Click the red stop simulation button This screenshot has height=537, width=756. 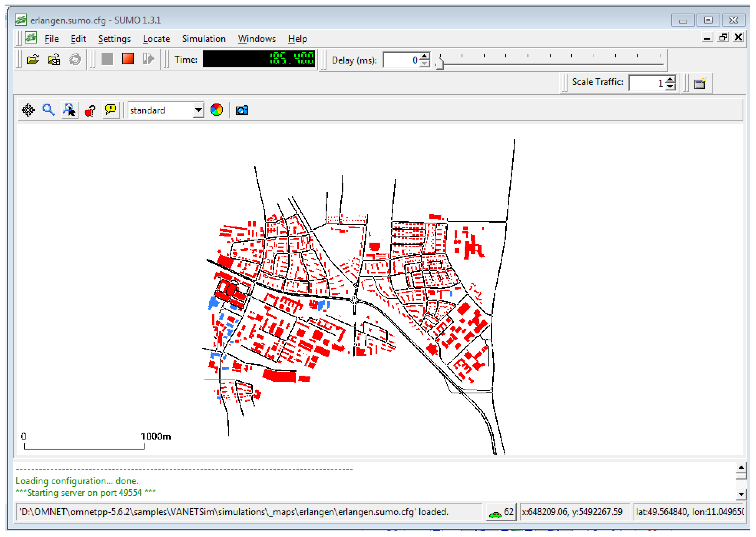click(x=128, y=59)
